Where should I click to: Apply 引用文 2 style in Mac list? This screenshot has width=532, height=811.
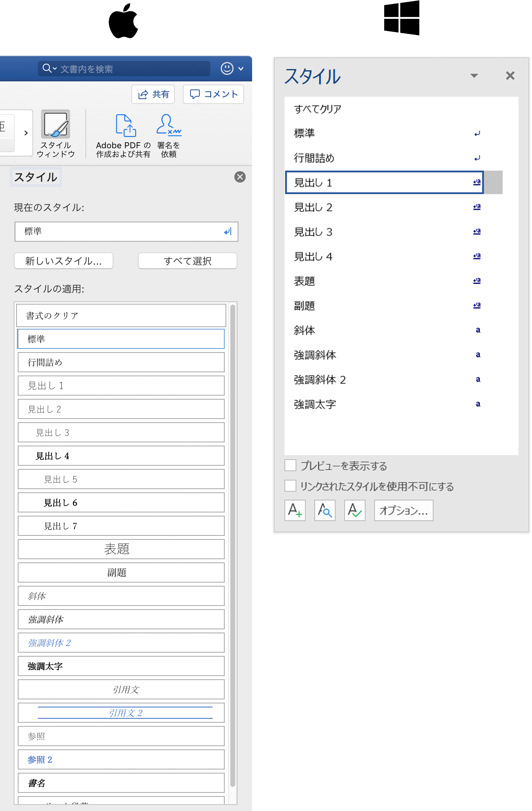click(x=121, y=713)
